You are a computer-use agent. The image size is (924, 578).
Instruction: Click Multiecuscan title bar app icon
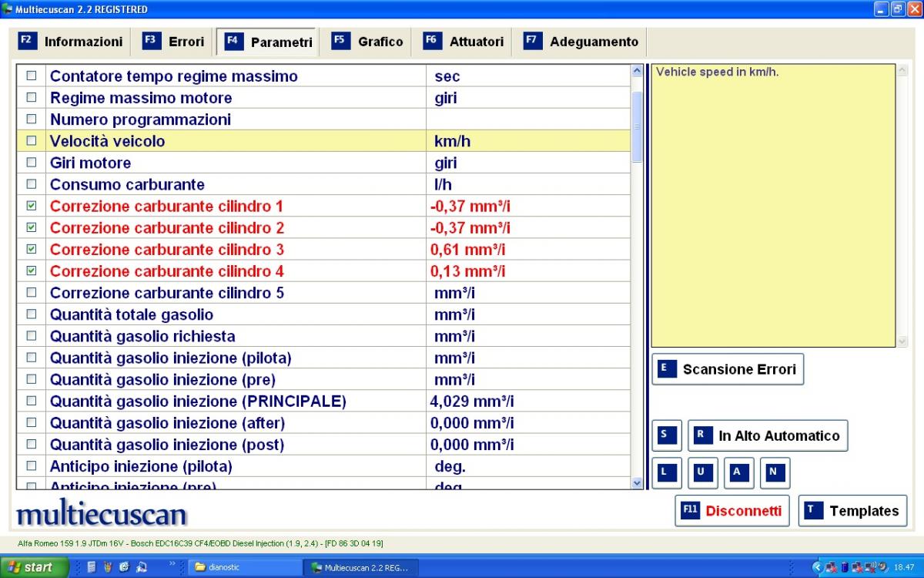pyautogui.click(x=8, y=9)
